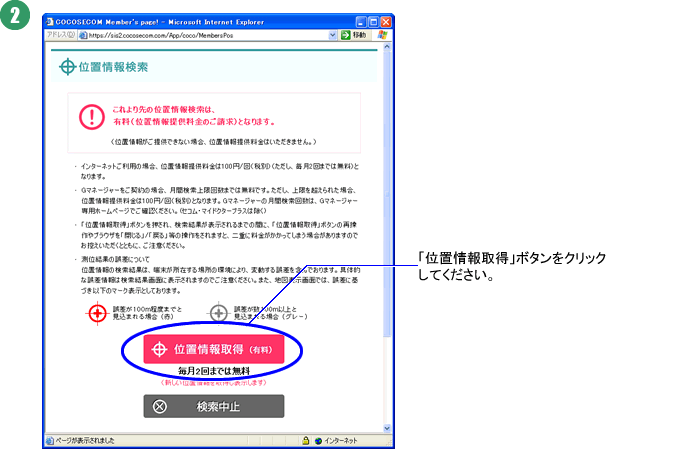Click the pink 新しい位置情報を取得し表示します note
Viewport: 679px width, 449px height.
[213, 383]
